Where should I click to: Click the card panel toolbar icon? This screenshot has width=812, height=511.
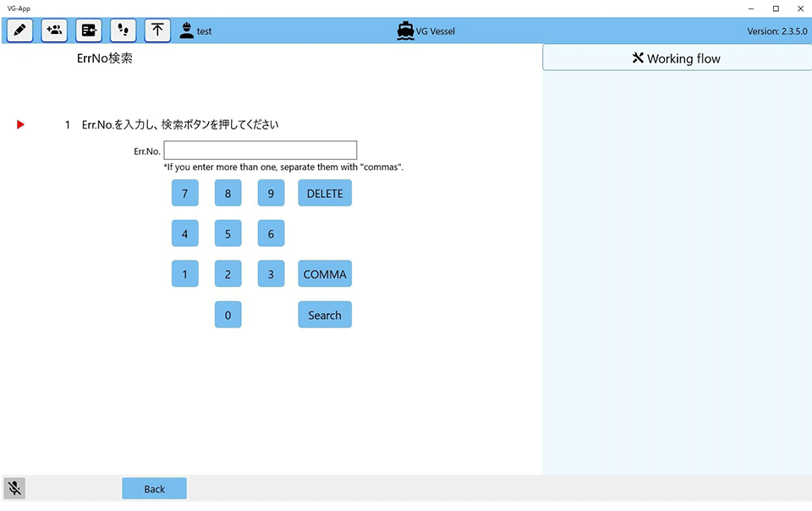[x=89, y=30]
